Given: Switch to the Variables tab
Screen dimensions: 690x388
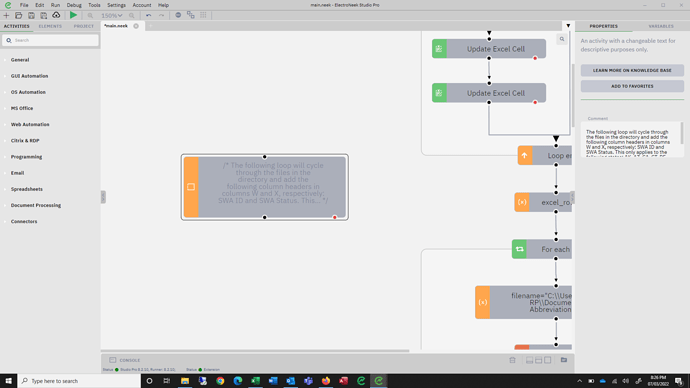Looking at the screenshot, I should point(661,26).
